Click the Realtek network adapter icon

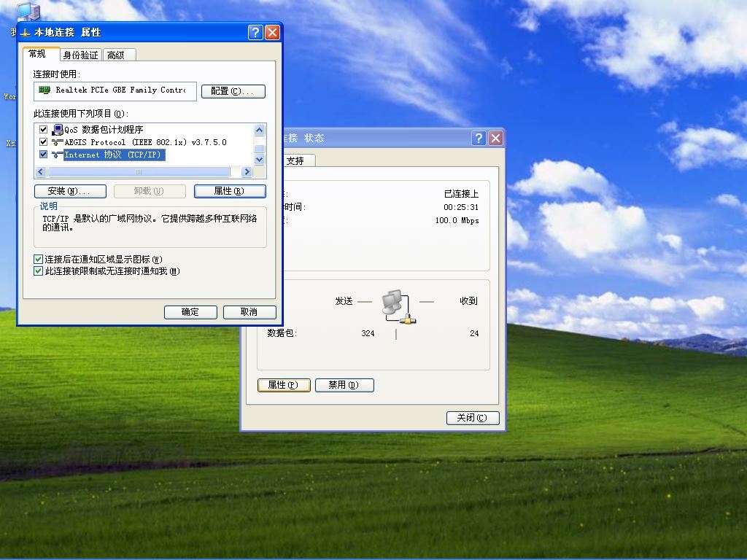coord(44,90)
